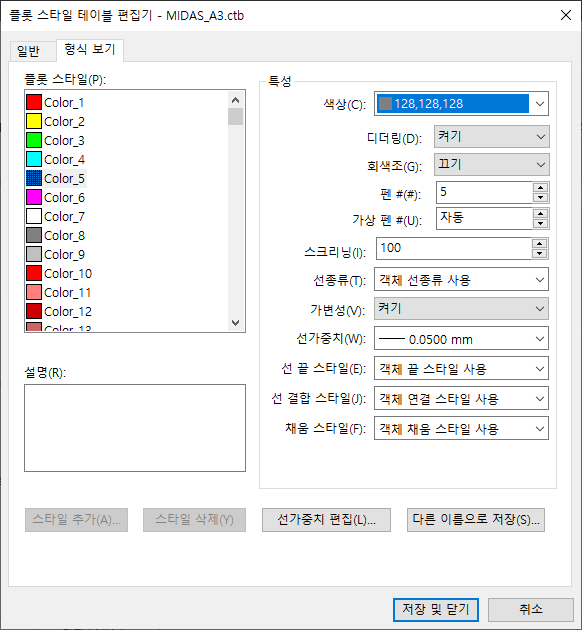Open the 색상 color dropdown
Image resolution: width=582 pixels, height=630 pixels.
tap(539, 104)
